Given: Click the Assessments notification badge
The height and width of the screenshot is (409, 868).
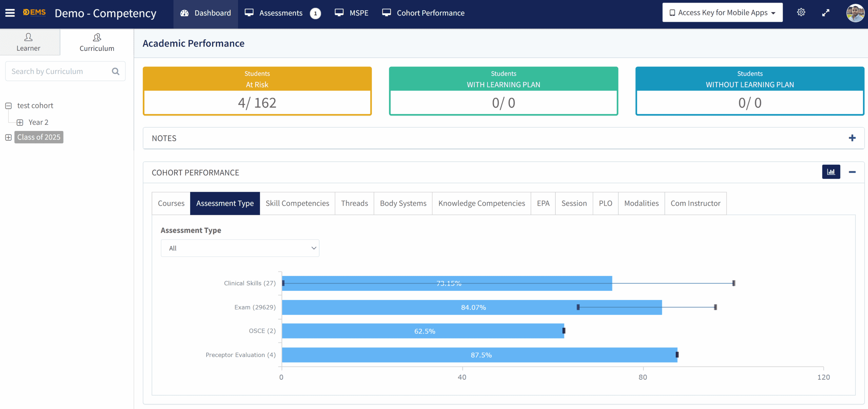Looking at the screenshot, I should 315,13.
